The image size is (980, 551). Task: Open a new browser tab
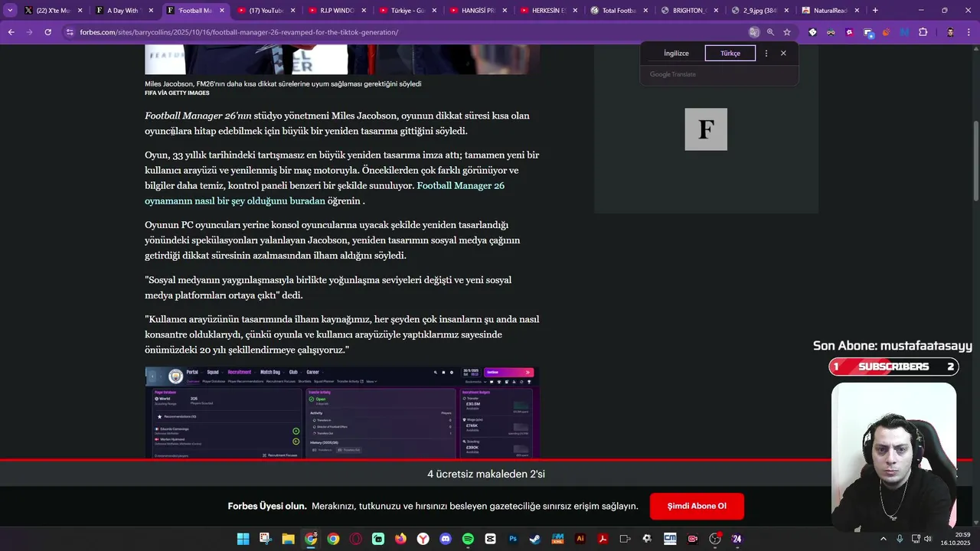[x=875, y=11]
